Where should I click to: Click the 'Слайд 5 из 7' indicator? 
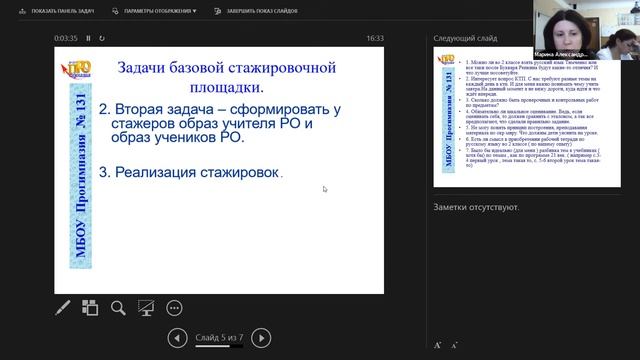tap(219, 338)
